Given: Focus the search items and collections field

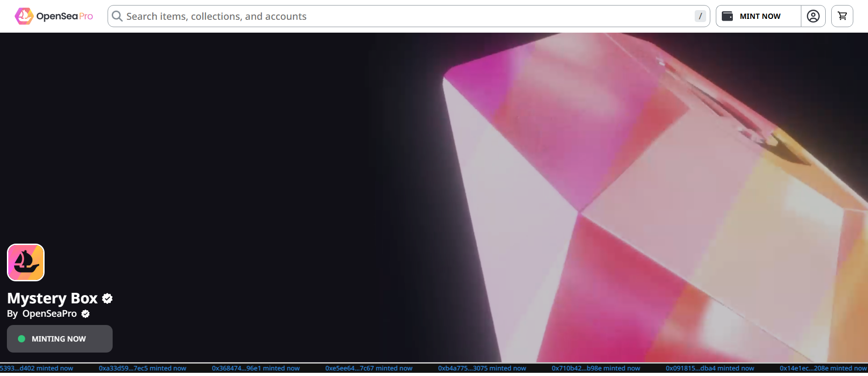Looking at the screenshot, I should click(x=409, y=16).
